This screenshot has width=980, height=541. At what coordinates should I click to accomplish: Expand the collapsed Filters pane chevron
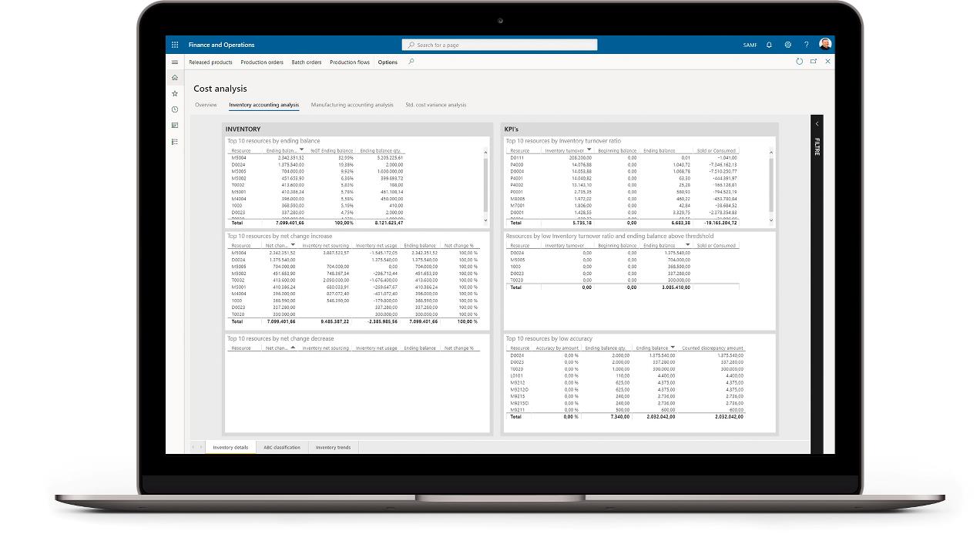point(817,124)
